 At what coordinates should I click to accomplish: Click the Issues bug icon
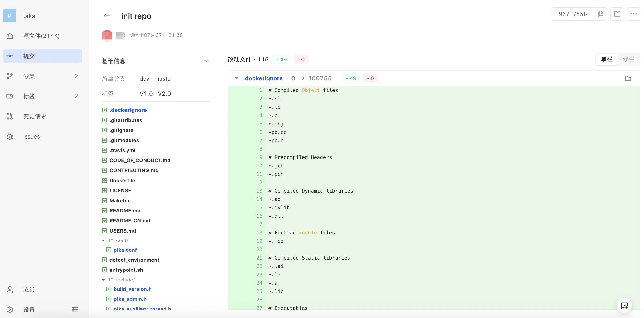[10, 137]
